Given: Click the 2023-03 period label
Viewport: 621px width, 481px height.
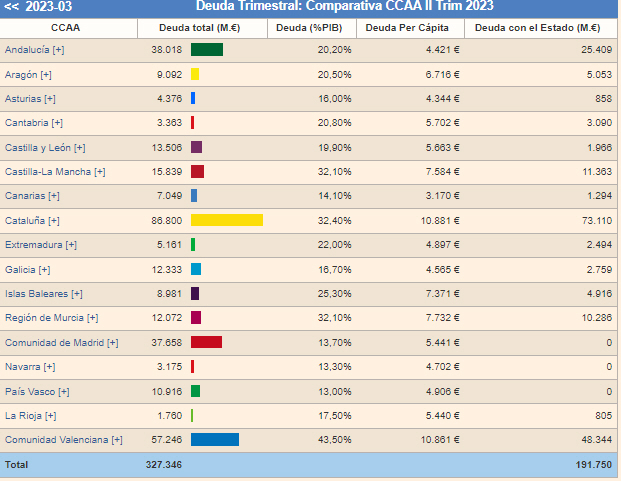Looking at the screenshot, I should pyautogui.click(x=50, y=7).
